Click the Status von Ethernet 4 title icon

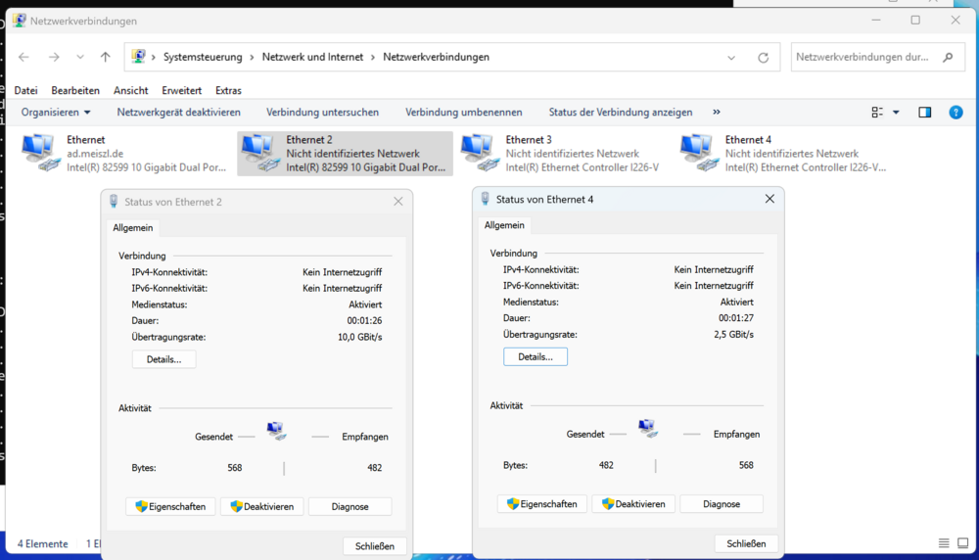[x=486, y=199]
